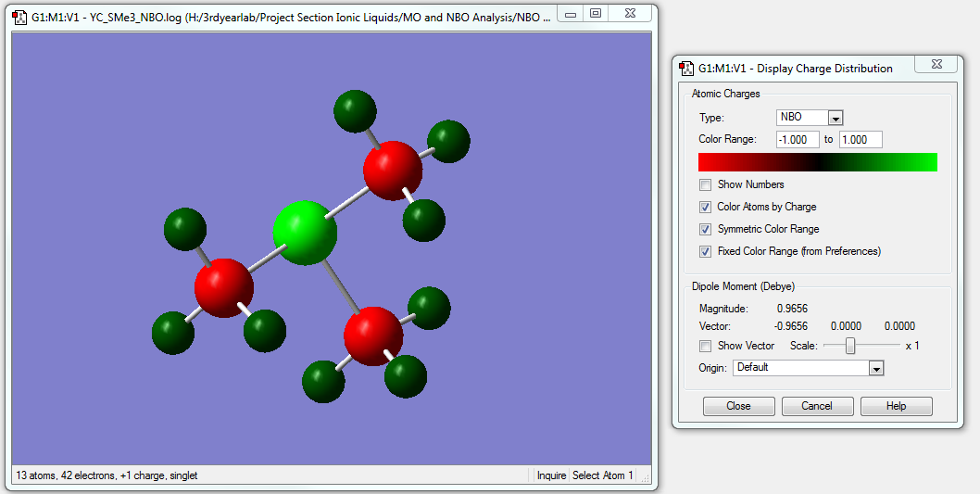Click the Display Charge Distribution title bar icon

687,68
